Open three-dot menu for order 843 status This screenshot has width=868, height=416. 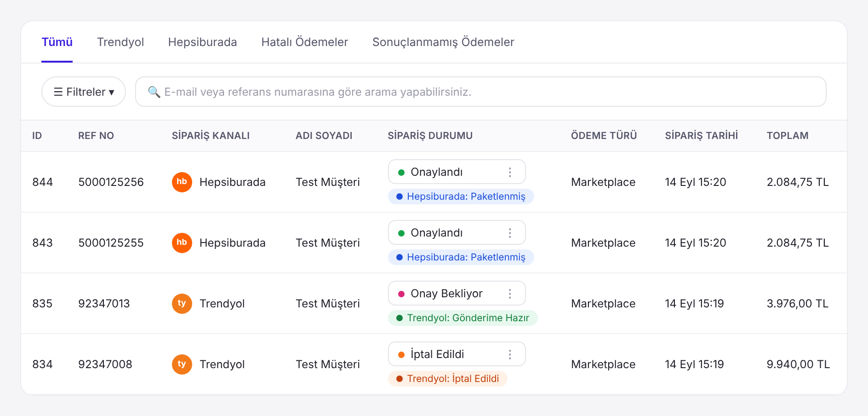(510, 233)
